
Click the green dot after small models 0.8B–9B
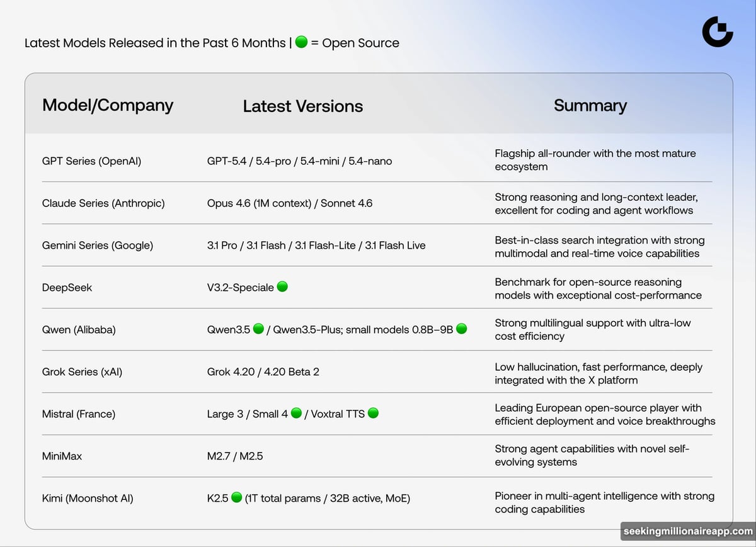click(461, 329)
